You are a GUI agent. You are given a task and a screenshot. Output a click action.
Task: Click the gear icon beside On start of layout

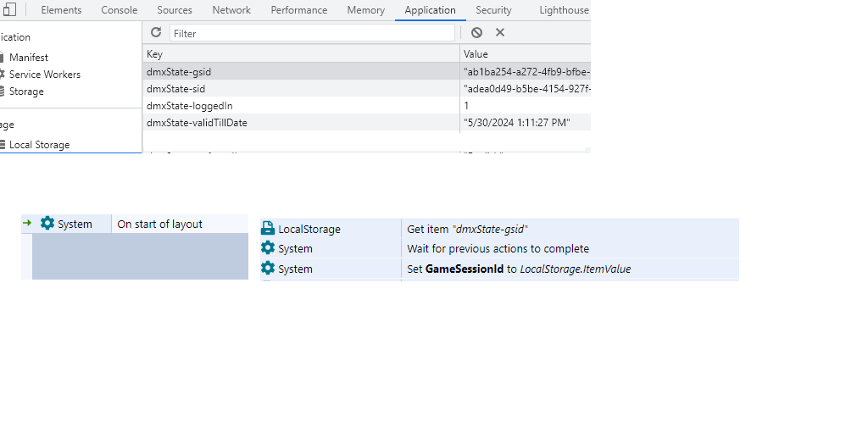click(47, 224)
